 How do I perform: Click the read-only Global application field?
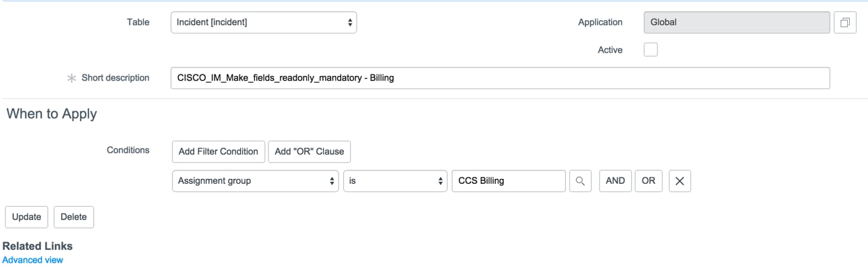tap(737, 22)
